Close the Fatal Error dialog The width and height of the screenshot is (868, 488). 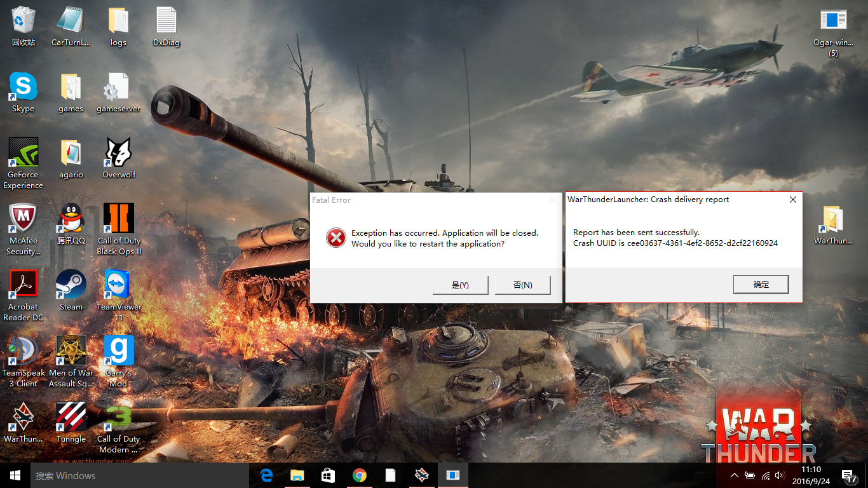click(553, 200)
